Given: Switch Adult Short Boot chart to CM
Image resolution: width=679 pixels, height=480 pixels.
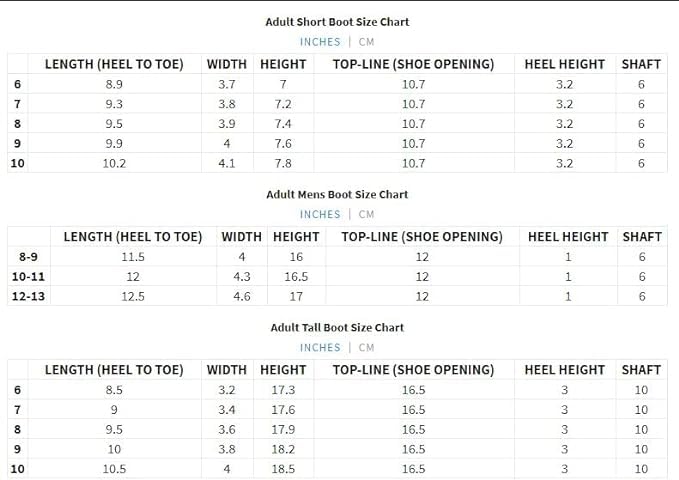Looking at the screenshot, I should (x=366, y=42).
